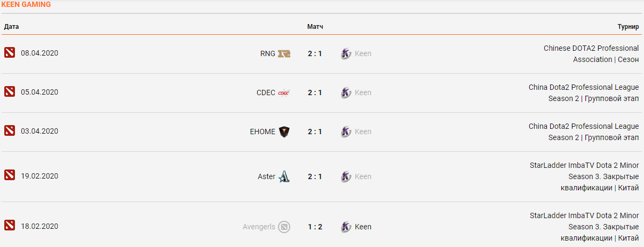Click the Aster team logo
Image resolution: width=644 pixels, height=247 pixels.
[x=284, y=176]
